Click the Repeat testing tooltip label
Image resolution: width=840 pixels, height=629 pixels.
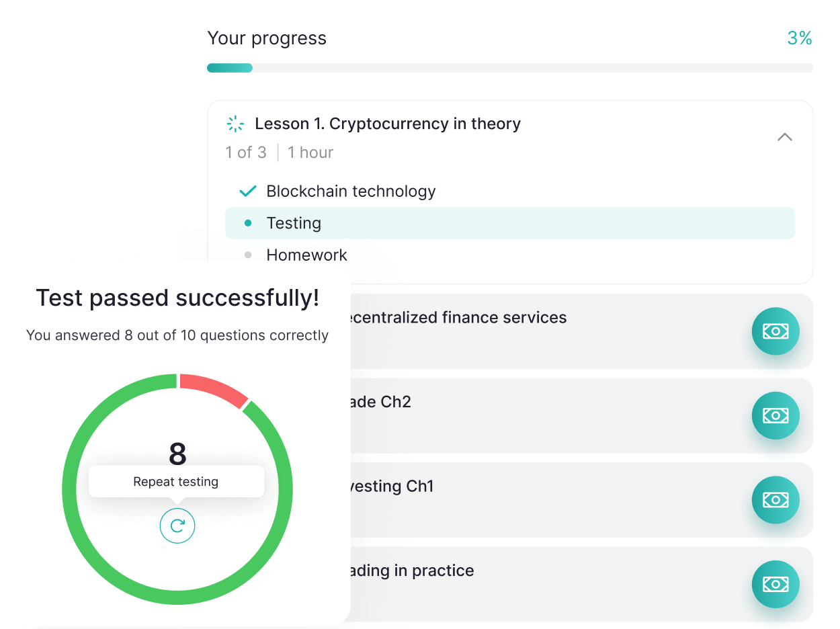point(176,482)
